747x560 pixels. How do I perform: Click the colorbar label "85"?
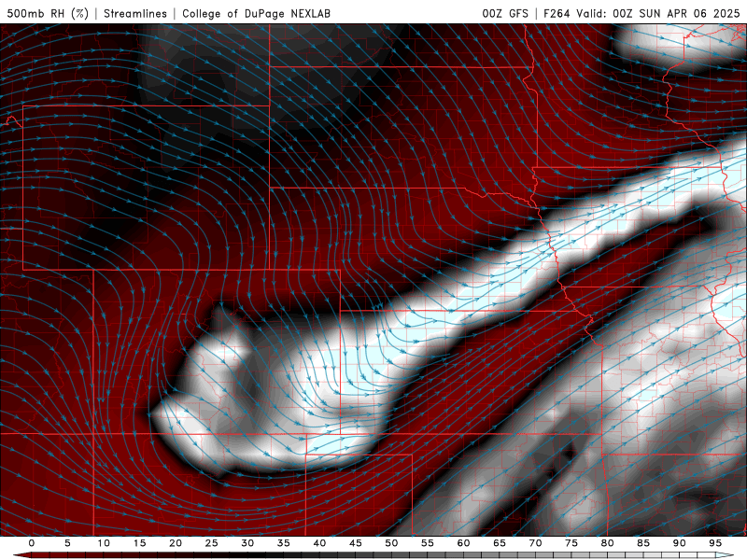point(643,543)
